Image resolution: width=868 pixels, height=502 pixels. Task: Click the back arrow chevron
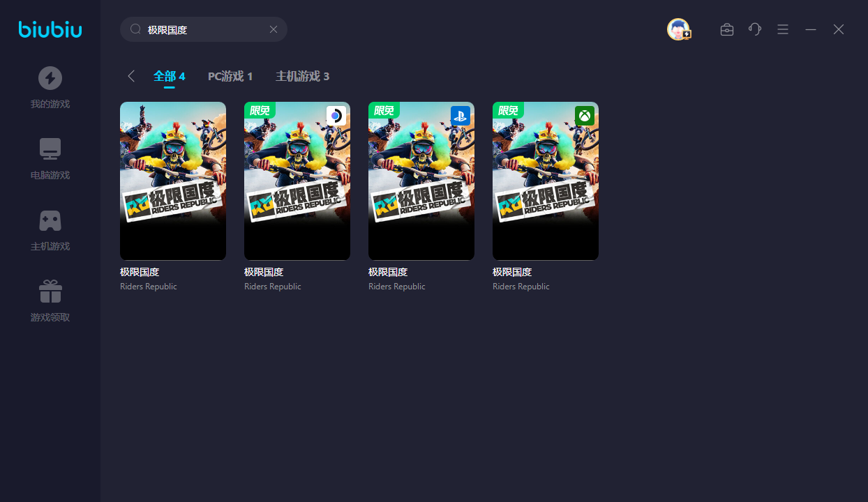(x=131, y=76)
